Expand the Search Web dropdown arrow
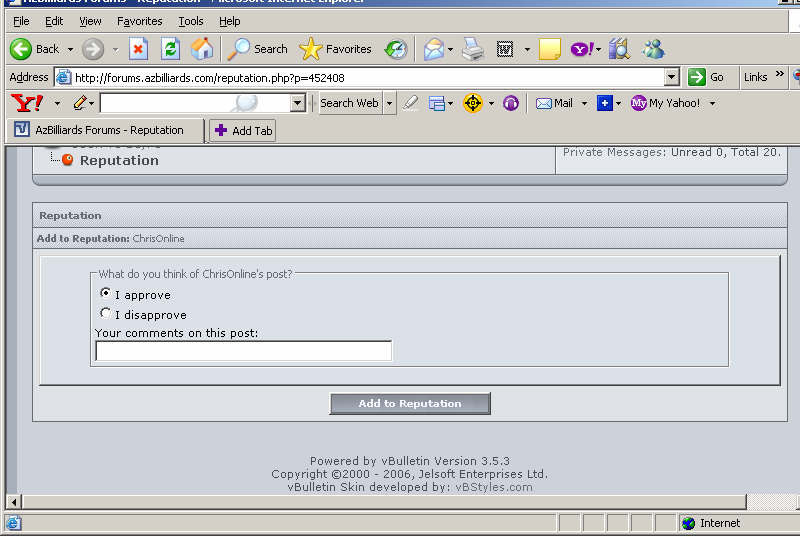Screen dimensions: 800x538 point(389,103)
